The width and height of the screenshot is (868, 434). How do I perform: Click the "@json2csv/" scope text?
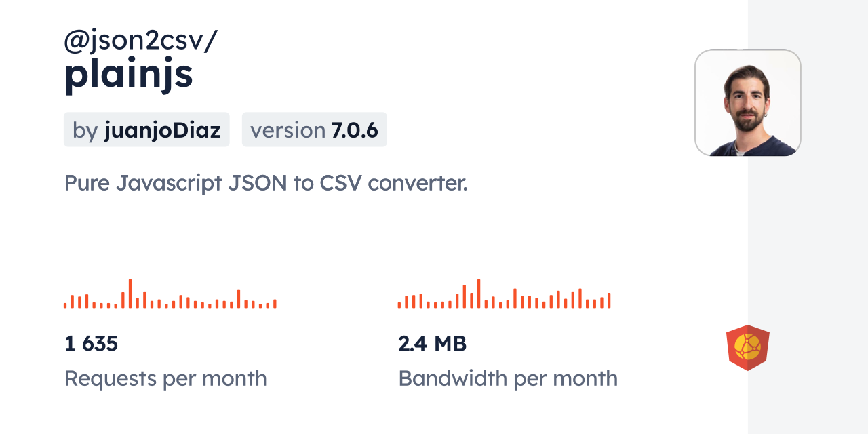click(140, 41)
